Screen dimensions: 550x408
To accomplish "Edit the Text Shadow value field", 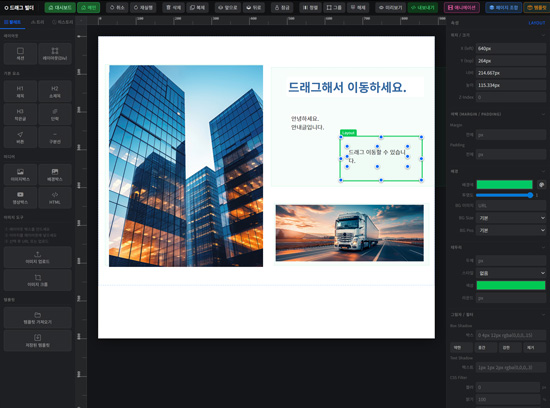I will pos(511,367).
